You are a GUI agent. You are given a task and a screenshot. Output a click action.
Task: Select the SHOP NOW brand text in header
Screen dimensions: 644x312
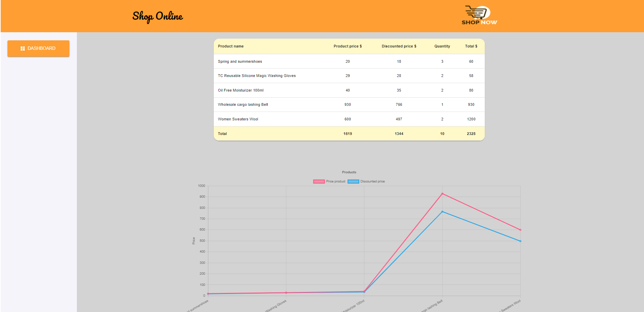point(479,23)
